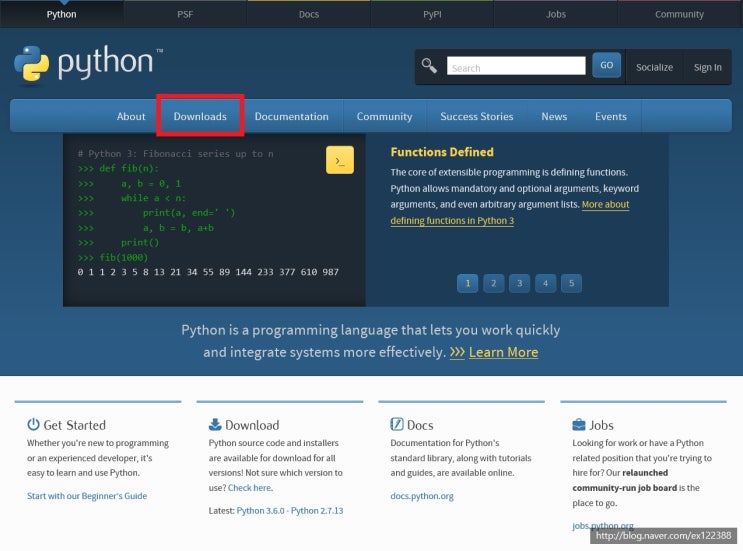Click the Jobs briefcase icon
Viewport: 743px width, 551px height.
coord(579,424)
